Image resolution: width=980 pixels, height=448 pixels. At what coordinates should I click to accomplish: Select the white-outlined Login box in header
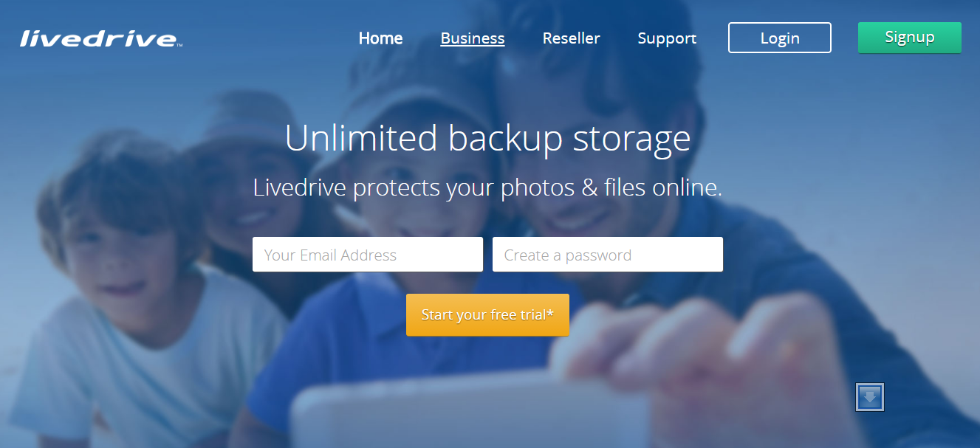click(780, 38)
